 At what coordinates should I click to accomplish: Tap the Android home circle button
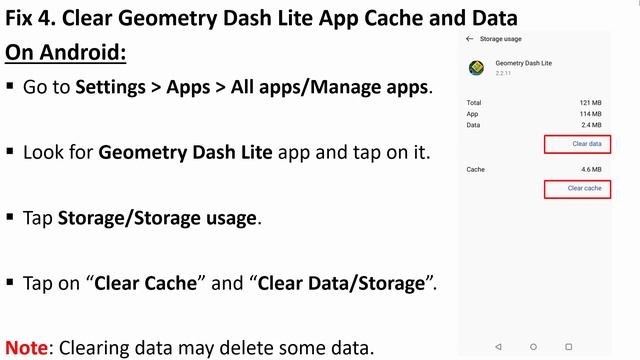pyautogui.click(x=533, y=347)
